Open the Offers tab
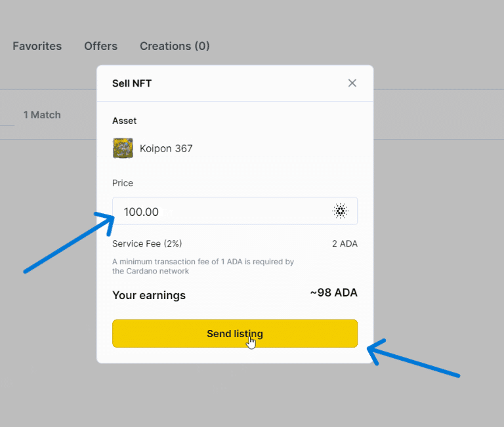 pyautogui.click(x=100, y=46)
